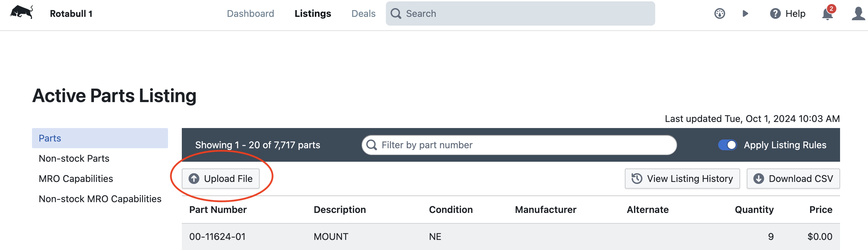868x250 pixels.
Task: Click the play triangle icon
Action: (x=745, y=13)
